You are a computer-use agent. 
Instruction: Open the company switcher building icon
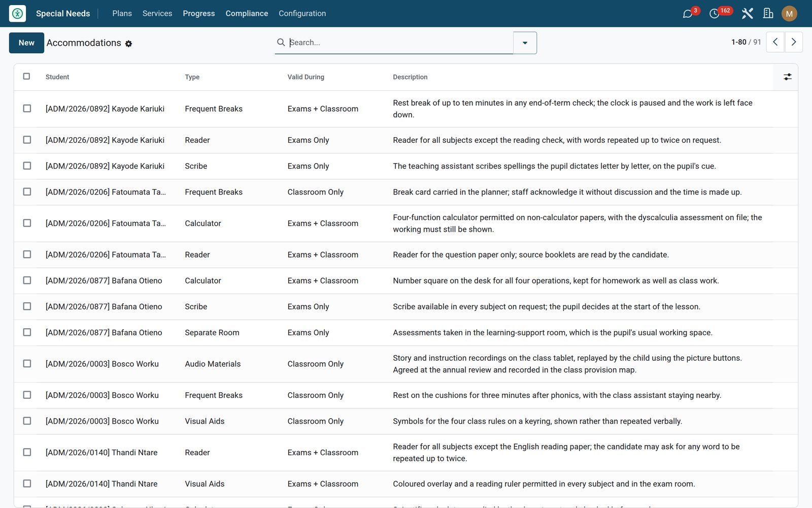(768, 13)
